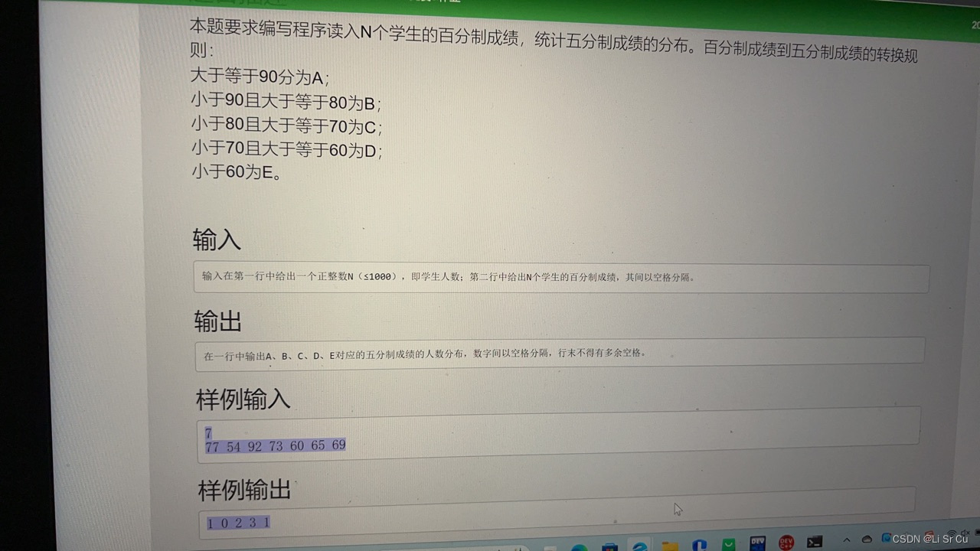Screen dimensions: 980x551
Task: Open the blue C-shaped taskbar icon
Action: (699, 545)
